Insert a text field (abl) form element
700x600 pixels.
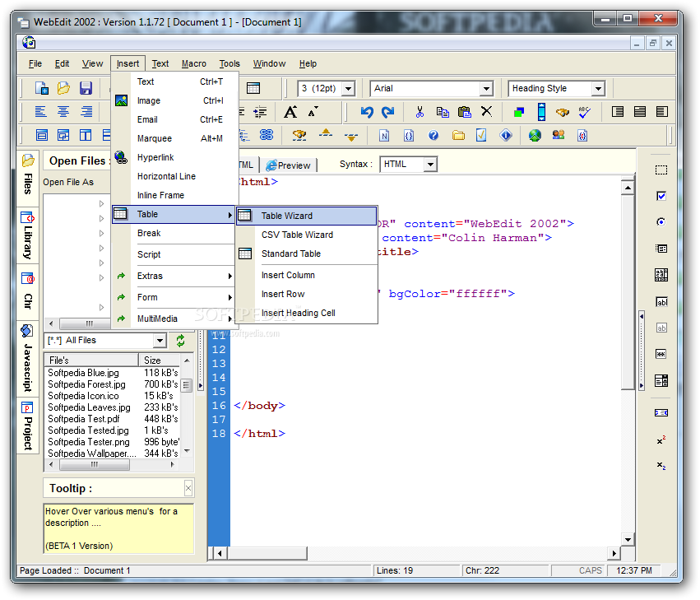[661, 302]
